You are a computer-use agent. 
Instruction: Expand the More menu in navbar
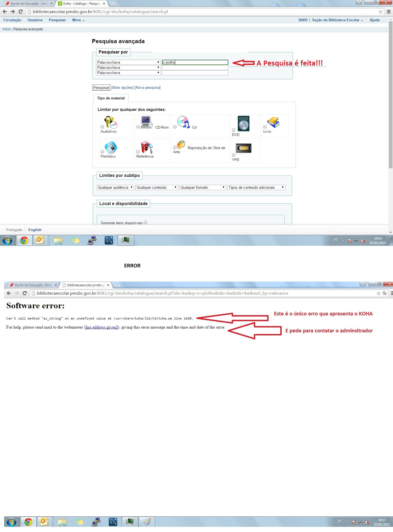click(78, 20)
